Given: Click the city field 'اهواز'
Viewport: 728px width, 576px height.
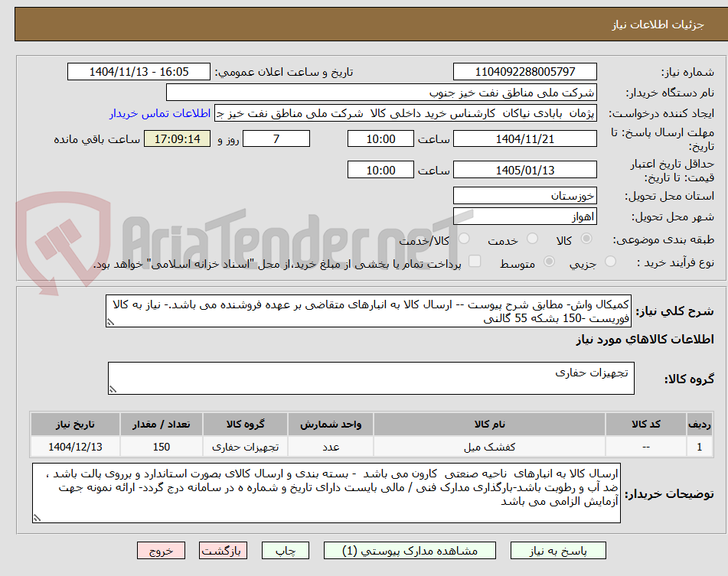Looking at the screenshot, I should tap(524, 216).
